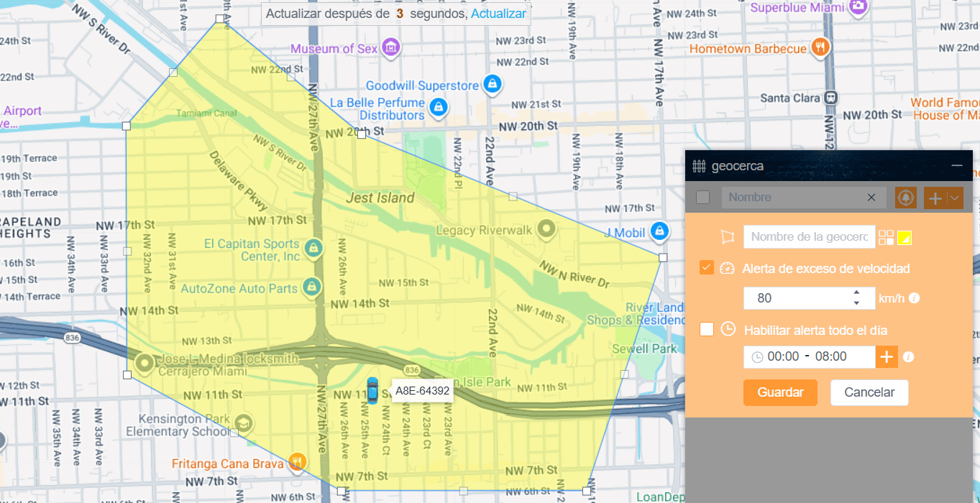This screenshot has height=503, width=980.
Task: Click the info icon beside time range
Action: 908,356
